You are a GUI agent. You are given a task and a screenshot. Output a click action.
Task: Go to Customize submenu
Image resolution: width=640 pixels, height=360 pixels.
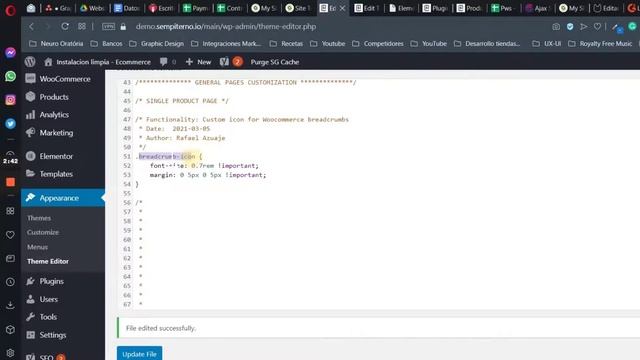click(x=43, y=232)
